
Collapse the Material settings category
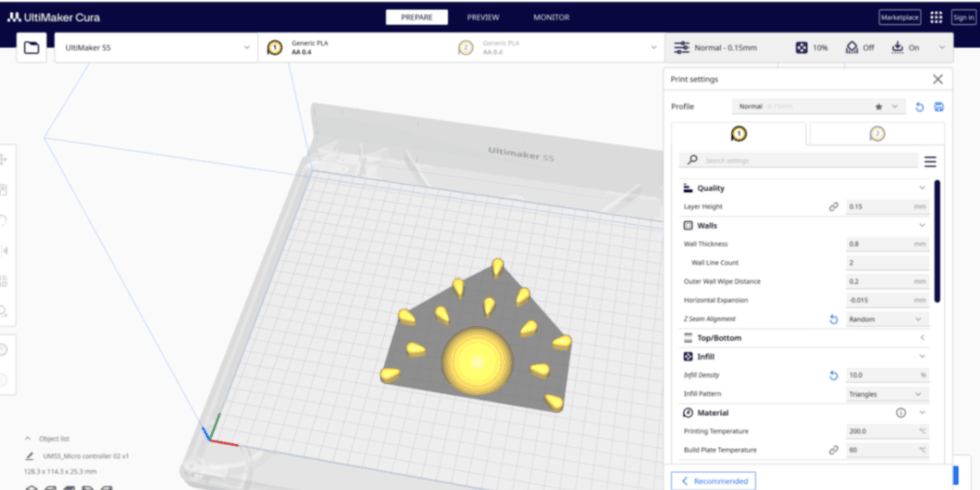[x=922, y=413]
